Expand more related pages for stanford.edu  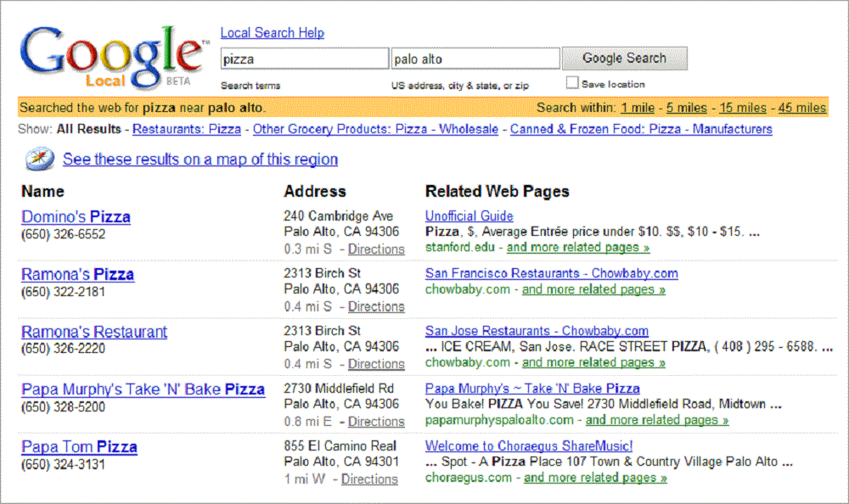click(578, 248)
